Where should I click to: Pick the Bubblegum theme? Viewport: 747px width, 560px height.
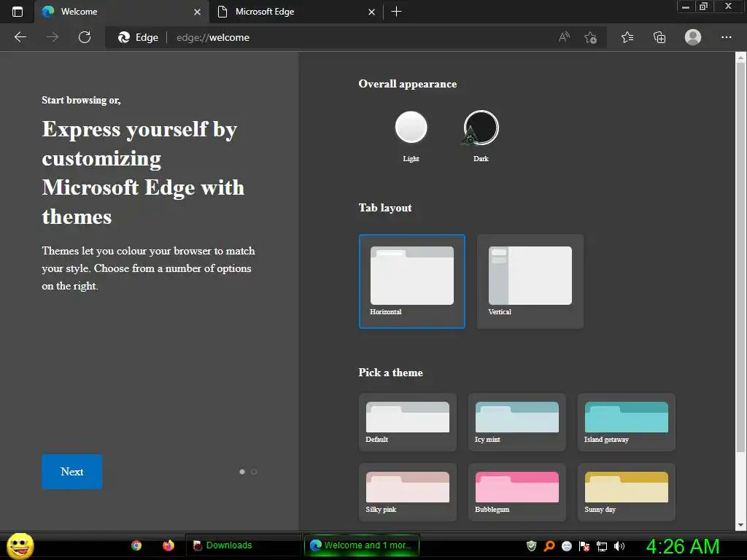[517, 492]
